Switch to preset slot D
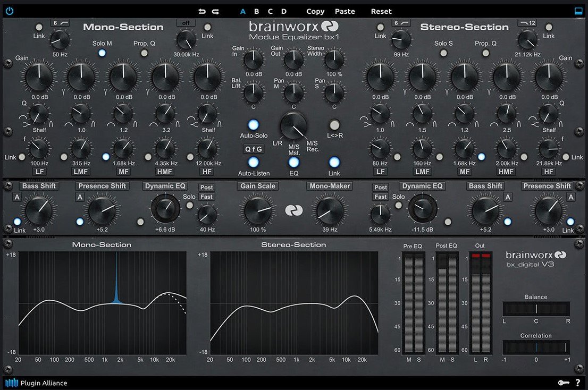Viewport: 588px width, 390px height. coord(284,11)
